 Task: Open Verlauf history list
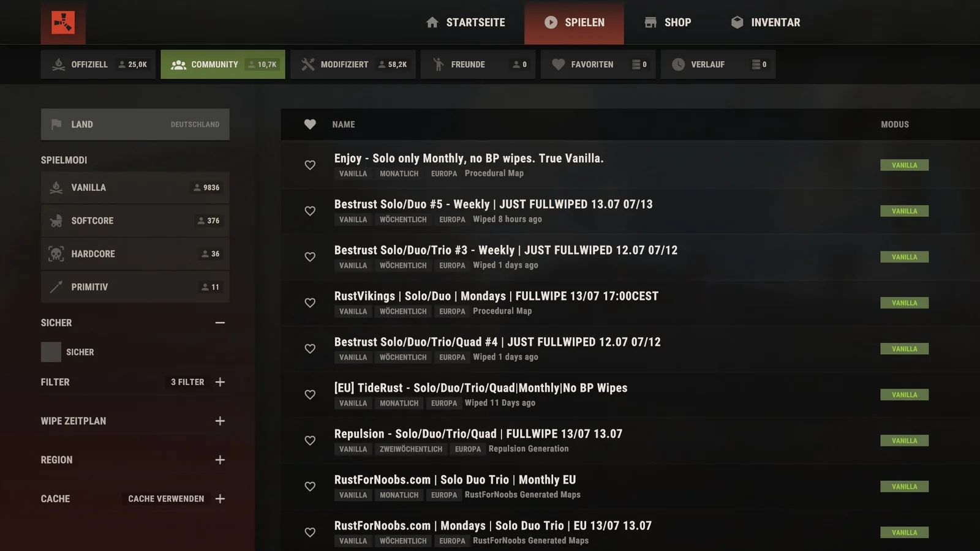coord(718,64)
